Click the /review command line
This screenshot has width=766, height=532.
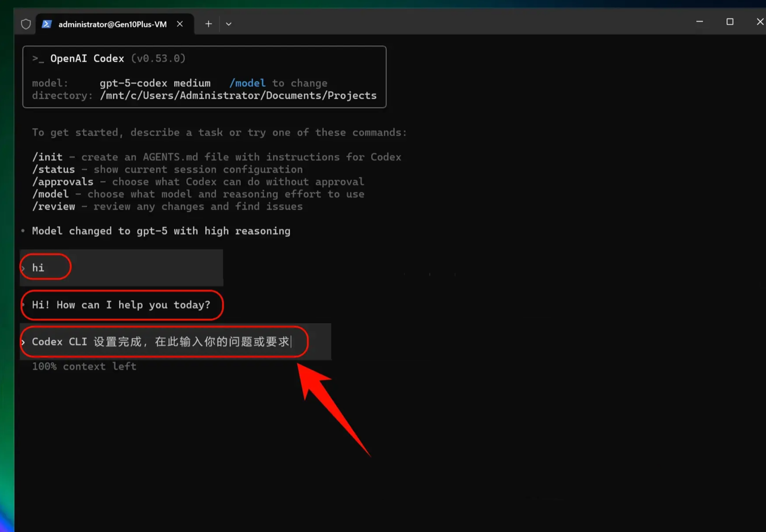[167, 207]
